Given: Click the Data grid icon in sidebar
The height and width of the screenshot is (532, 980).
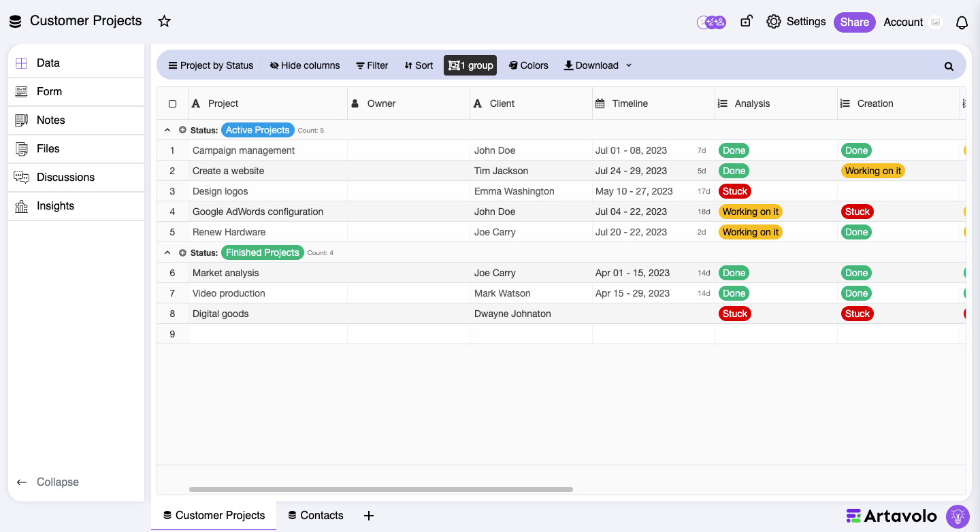Looking at the screenshot, I should pos(22,63).
